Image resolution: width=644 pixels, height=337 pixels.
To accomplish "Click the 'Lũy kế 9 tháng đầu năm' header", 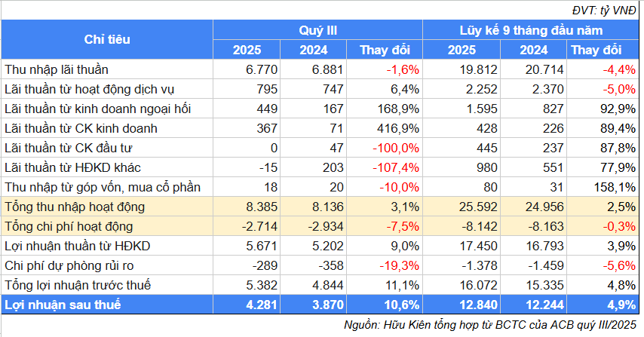I will (x=531, y=30).
